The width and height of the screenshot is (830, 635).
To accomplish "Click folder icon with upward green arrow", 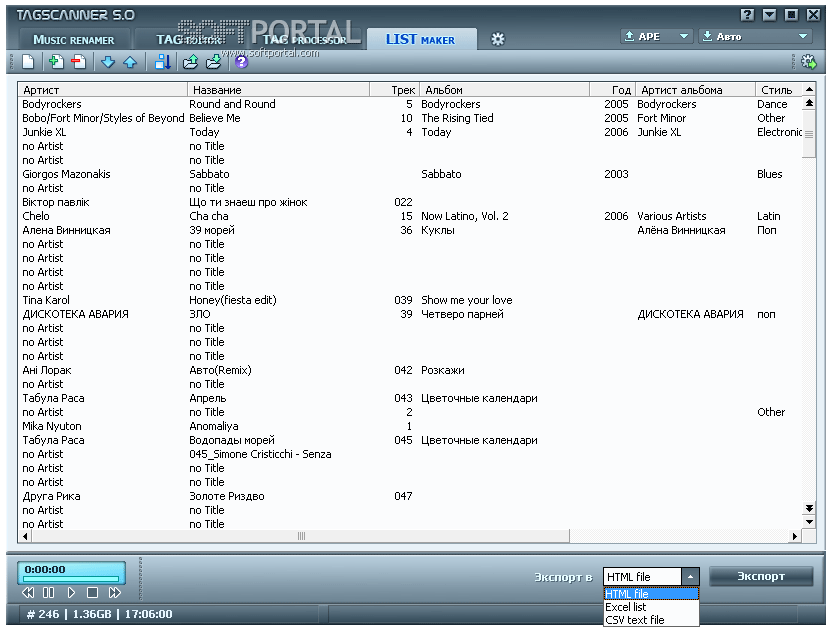I will coord(191,62).
